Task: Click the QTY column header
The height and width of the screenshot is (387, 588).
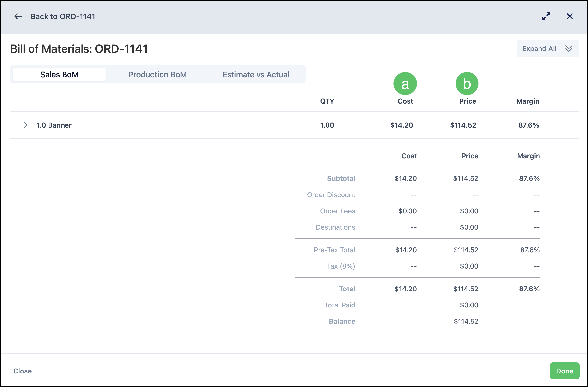Action: pyautogui.click(x=327, y=101)
